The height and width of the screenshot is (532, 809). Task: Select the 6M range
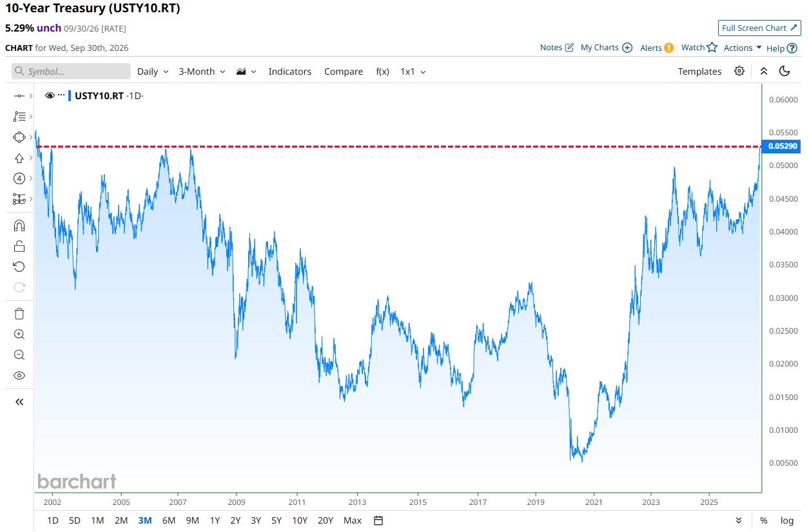[x=168, y=520]
